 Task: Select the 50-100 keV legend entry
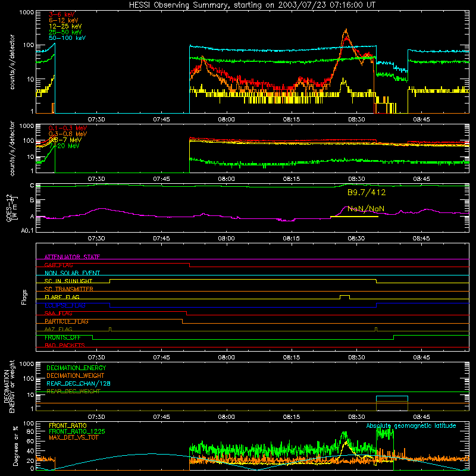(x=67, y=38)
